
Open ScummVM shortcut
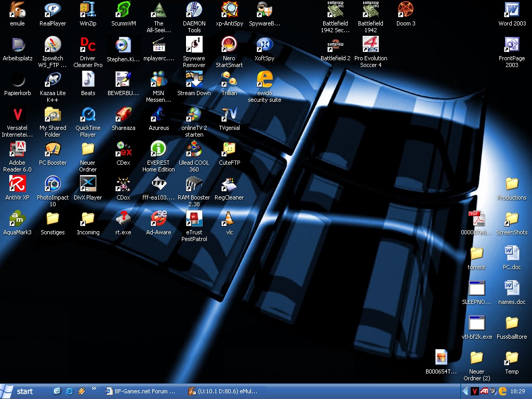(x=124, y=14)
